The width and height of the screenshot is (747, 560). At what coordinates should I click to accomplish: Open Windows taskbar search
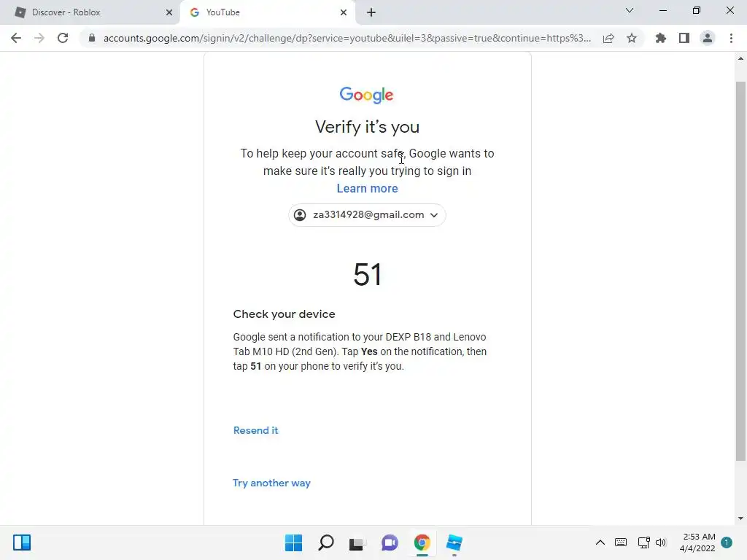(326, 542)
